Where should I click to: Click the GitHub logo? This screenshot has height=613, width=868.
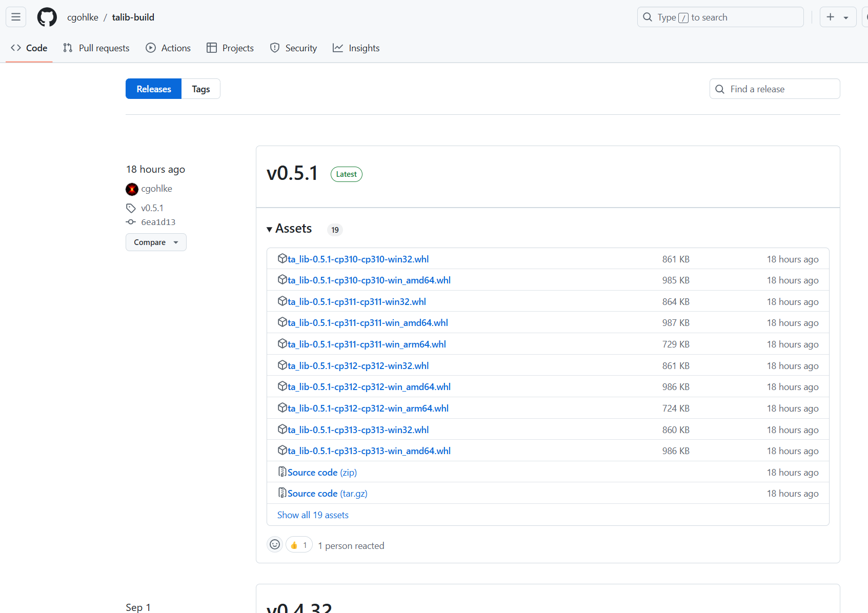tap(47, 17)
